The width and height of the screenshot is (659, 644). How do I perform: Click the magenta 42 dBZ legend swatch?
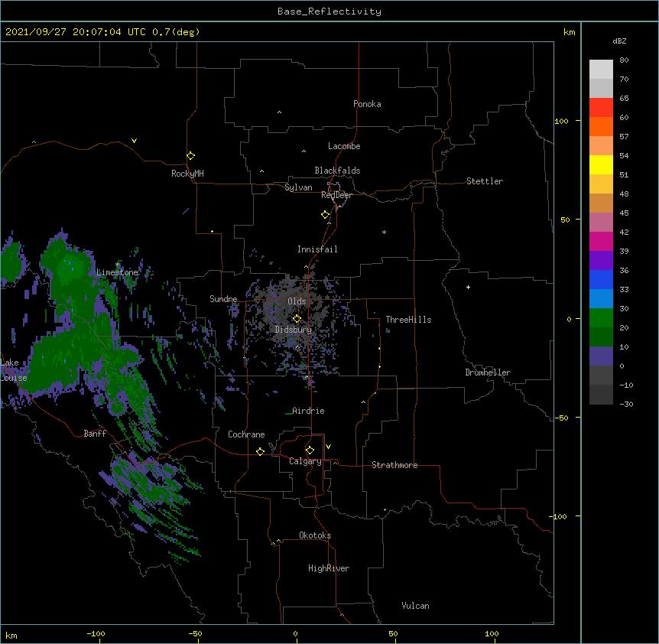tap(601, 241)
